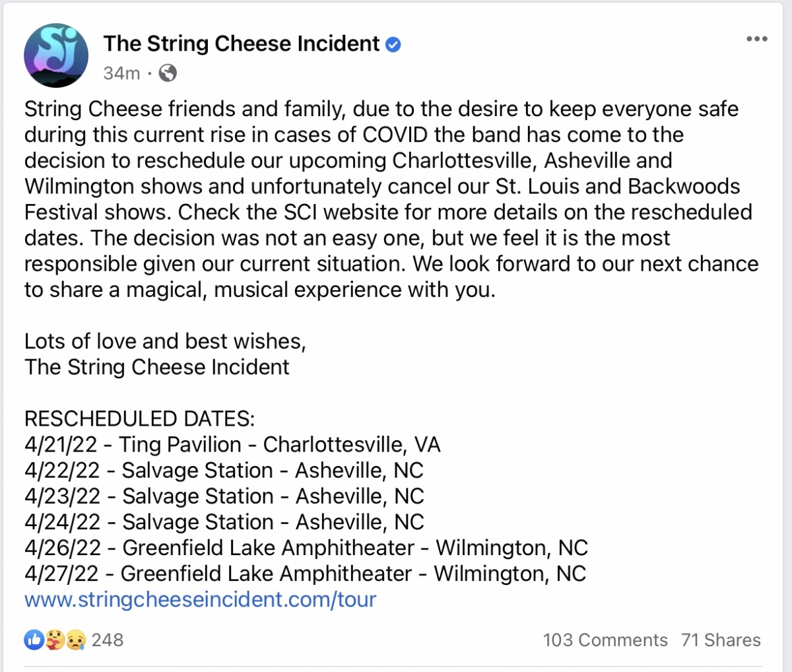Click the blue verified badge icon

tap(393, 45)
